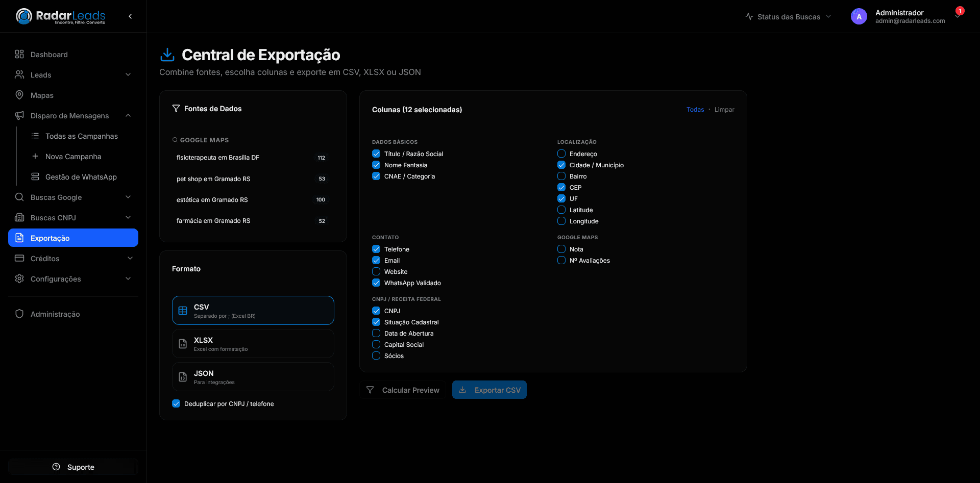Viewport: 980px width, 483px height.
Task: Check the Website column
Action: 376,271
